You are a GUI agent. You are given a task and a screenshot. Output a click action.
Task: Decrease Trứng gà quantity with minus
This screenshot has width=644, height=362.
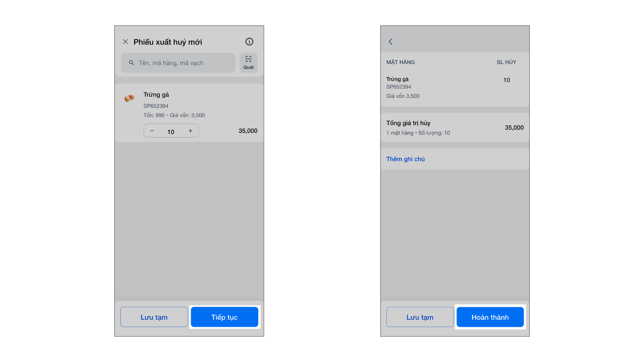point(152,131)
